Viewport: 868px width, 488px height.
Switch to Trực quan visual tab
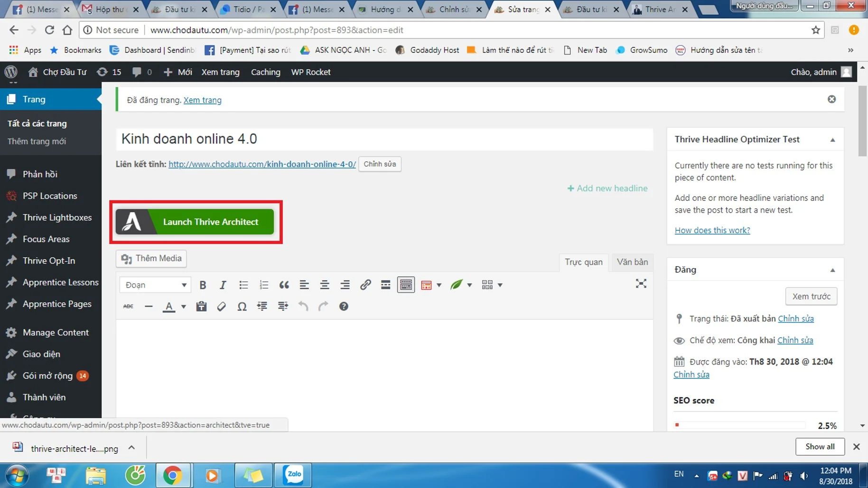(x=583, y=262)
